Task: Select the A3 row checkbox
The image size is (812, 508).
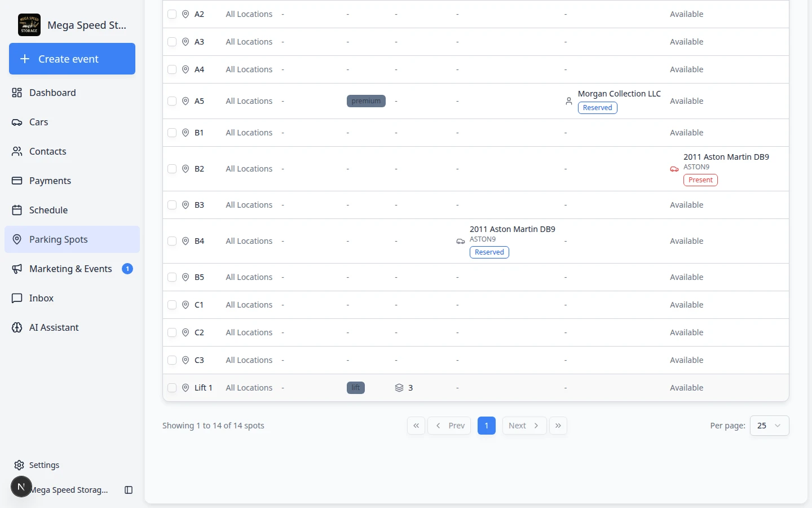Action: tap(172, 42)
